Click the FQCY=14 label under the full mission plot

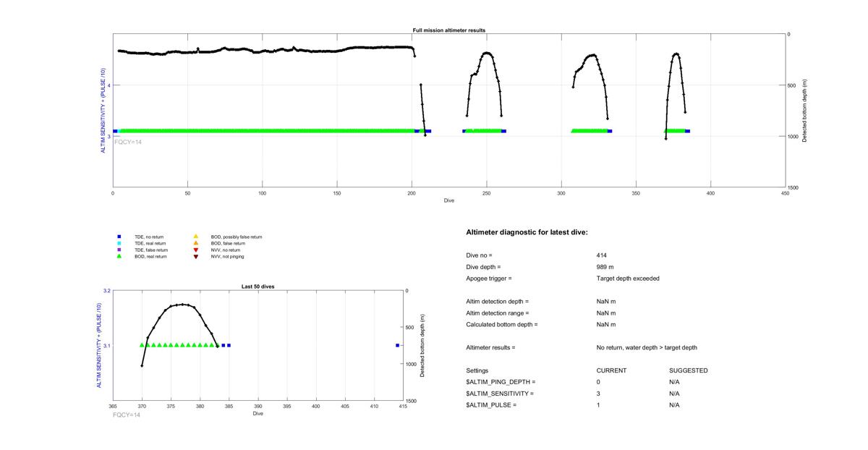tap(128, 142)
